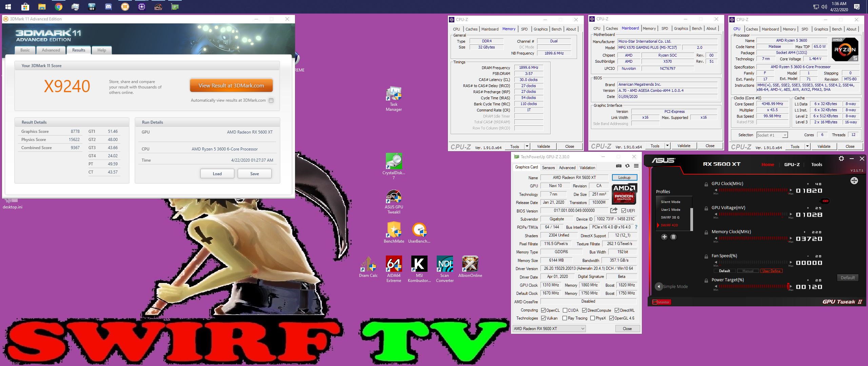The width and height of the screenshot is (868, 366).
Task: Click the lock icon beside Memory Clock(MHz)
Action: coord(706,232)
